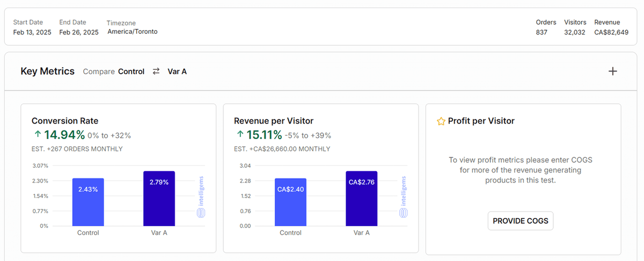Open the Control compare selector
Viewport: 644px width, 261px height.
coord(131,71)
